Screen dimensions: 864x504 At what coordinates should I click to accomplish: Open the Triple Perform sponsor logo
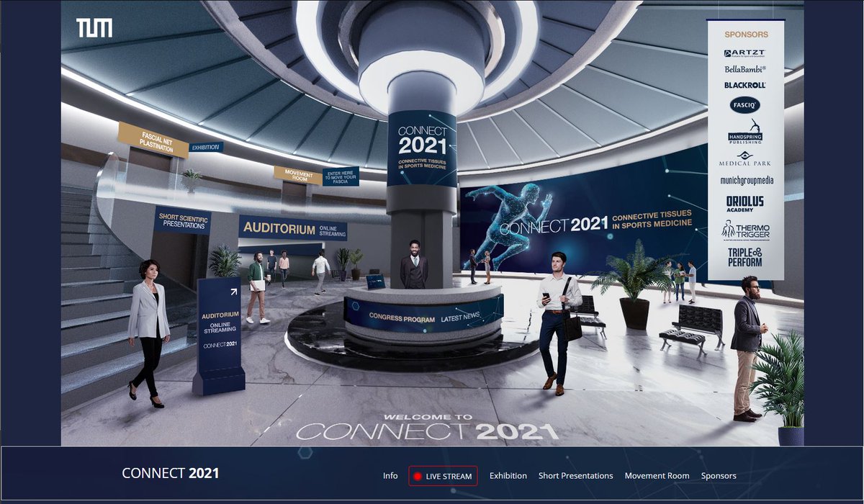pos(744,255)
